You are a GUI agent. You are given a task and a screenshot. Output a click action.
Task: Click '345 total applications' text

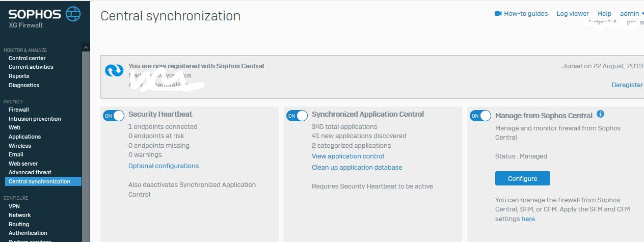coord(344,127)
